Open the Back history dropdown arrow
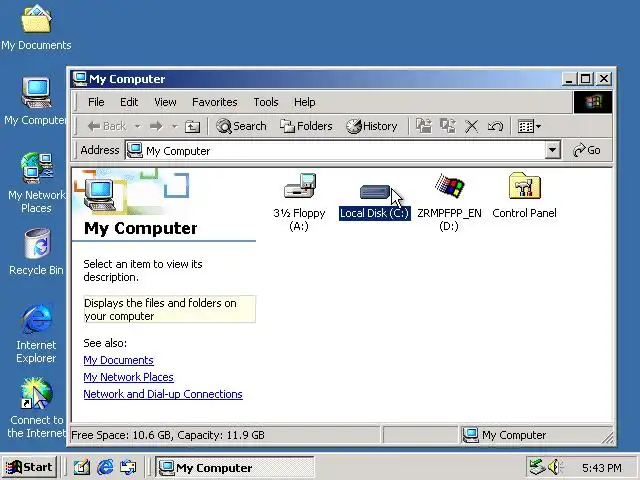The height and width of the screenshot is (480, 640). (x=138, y=126)
